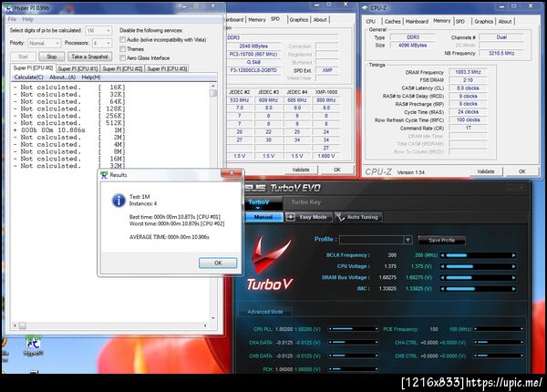The image size is (547, 392).
Task: Increase CPU Voltage with right arrow
Action: click(513, 266)
